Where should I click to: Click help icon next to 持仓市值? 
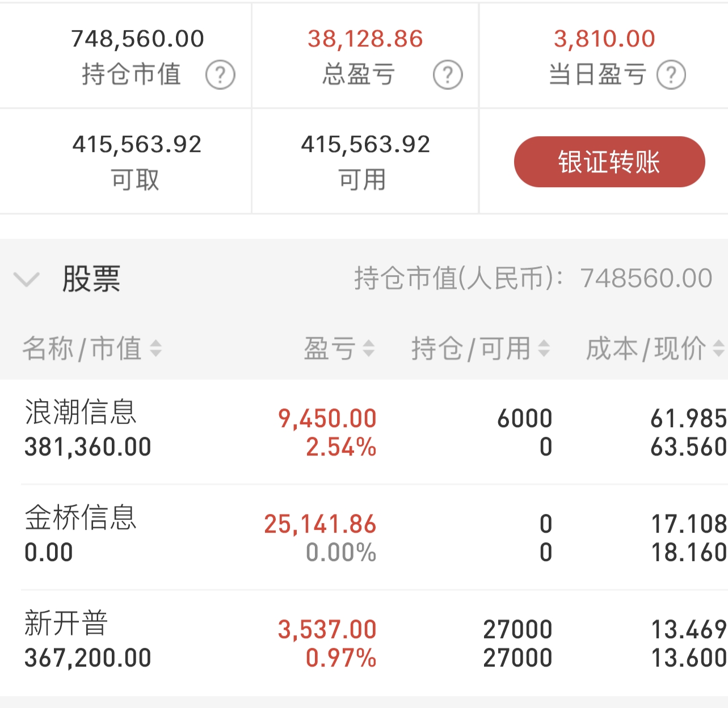click(x=220, y=75)
